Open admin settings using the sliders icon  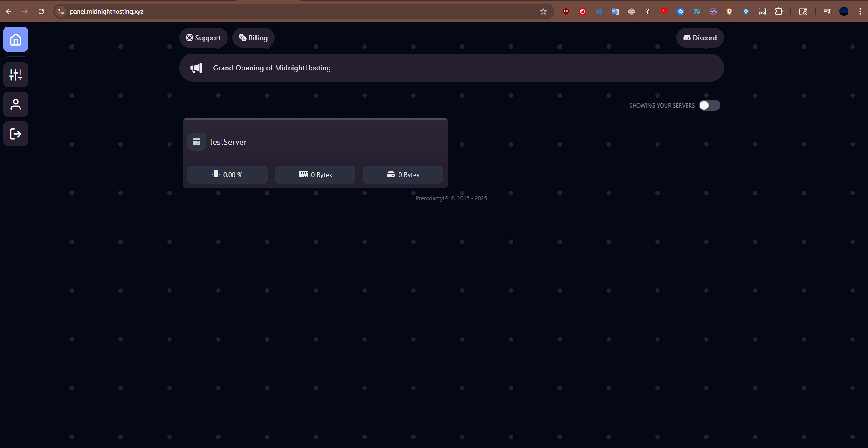[x=15, y=74]
